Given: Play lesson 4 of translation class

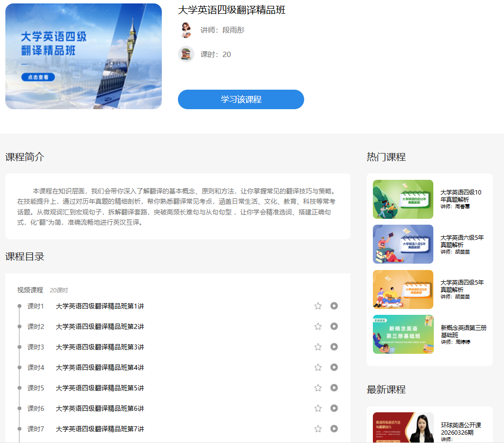Looking at the screenshot, I should pos(334,367).
